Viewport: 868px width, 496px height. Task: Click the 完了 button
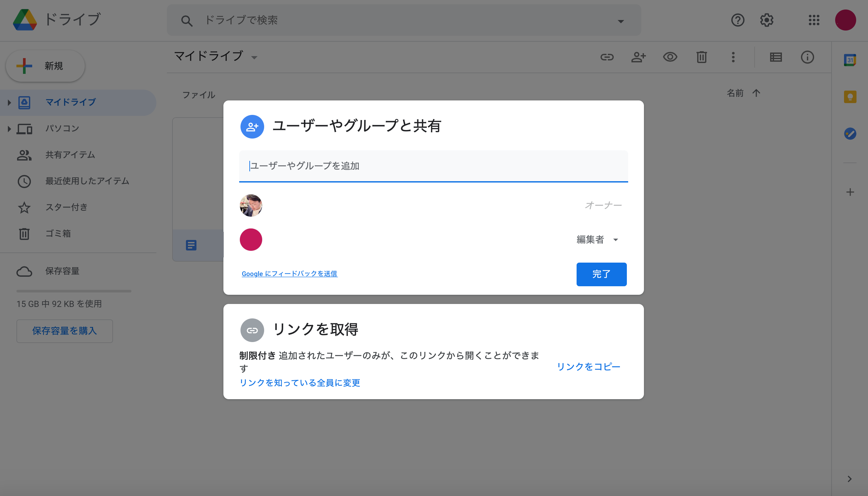602,274
